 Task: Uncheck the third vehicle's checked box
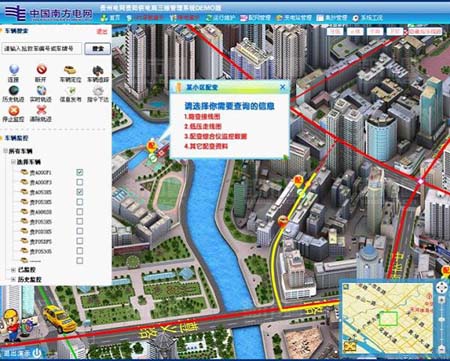(79, 192)
